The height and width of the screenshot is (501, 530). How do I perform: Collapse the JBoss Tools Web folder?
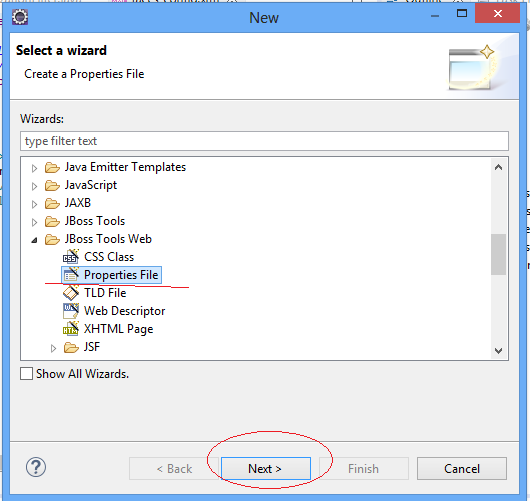point(34,240)
